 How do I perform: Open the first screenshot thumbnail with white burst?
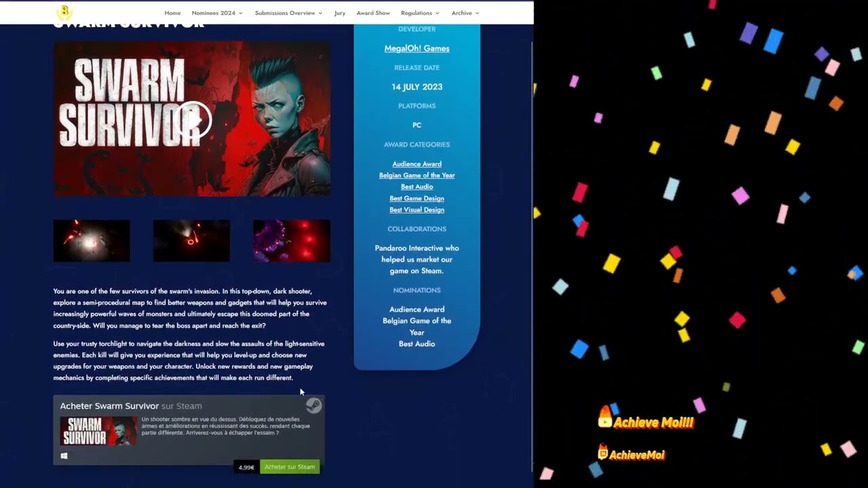(x=92, y=241)
